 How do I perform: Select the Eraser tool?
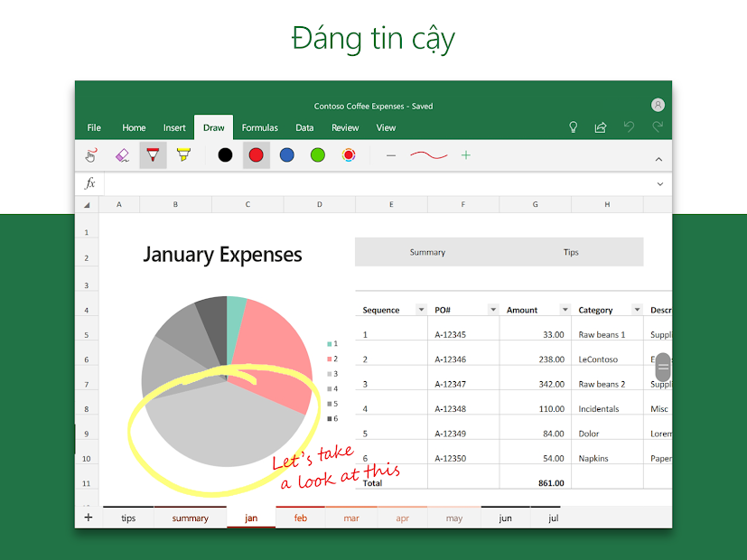click(123, 155)
